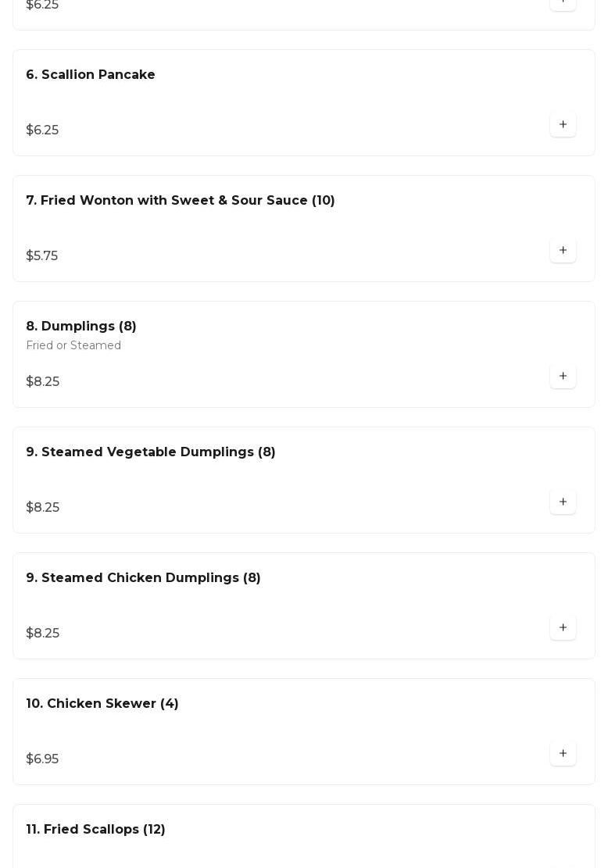Open the 11. Fried Scallops (12) item

95,829
